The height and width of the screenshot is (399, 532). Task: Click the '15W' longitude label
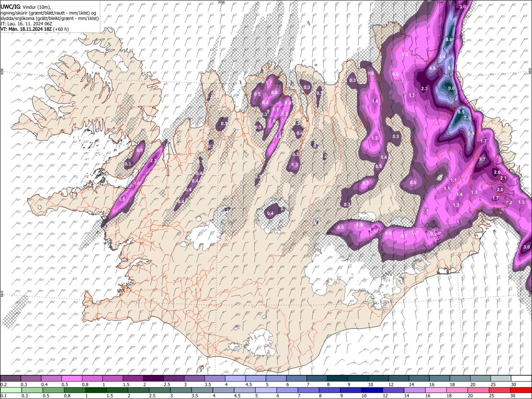pyautogui.click(x=440, y=2)
